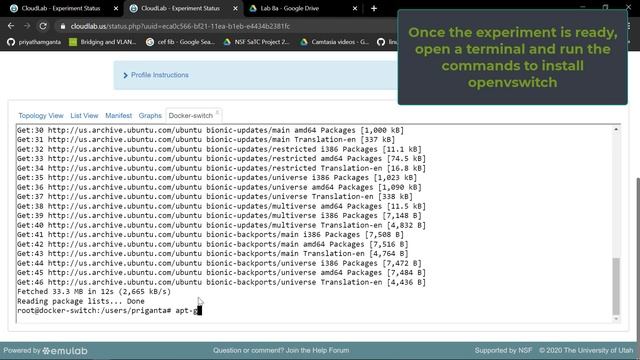Click the terminal scrollbar thumb
The height and width of the screenshot is (360, 640).
click(x=616, y=286)
